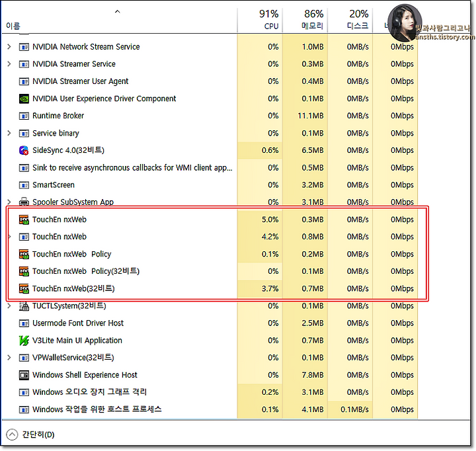Click Spooler SubSystem App printer icon
476x451 pixels.
(24, 202)
